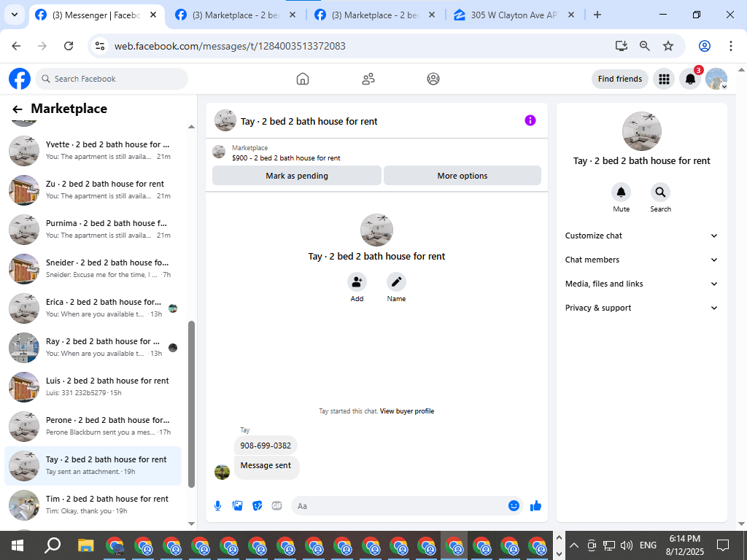Image resolution: width=747 pixels, height=560 pixels.
Task: Open the Luis conversation
Action: 93,387
